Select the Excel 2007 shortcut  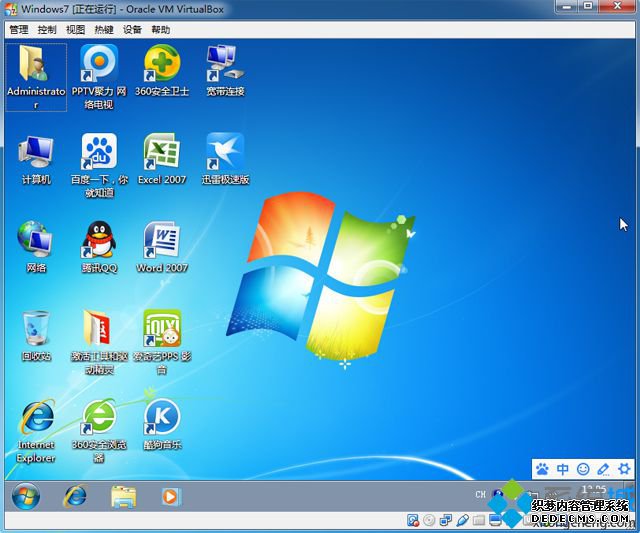coord(162,159)
